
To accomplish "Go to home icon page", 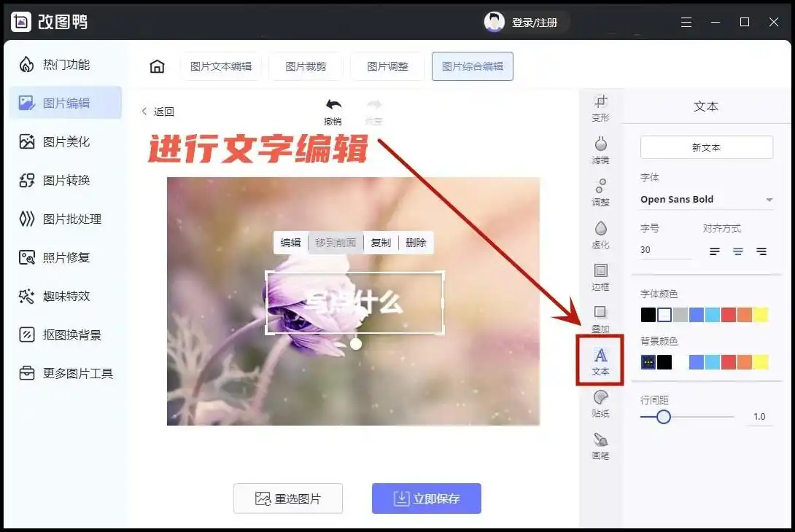I will pos(157,66).
